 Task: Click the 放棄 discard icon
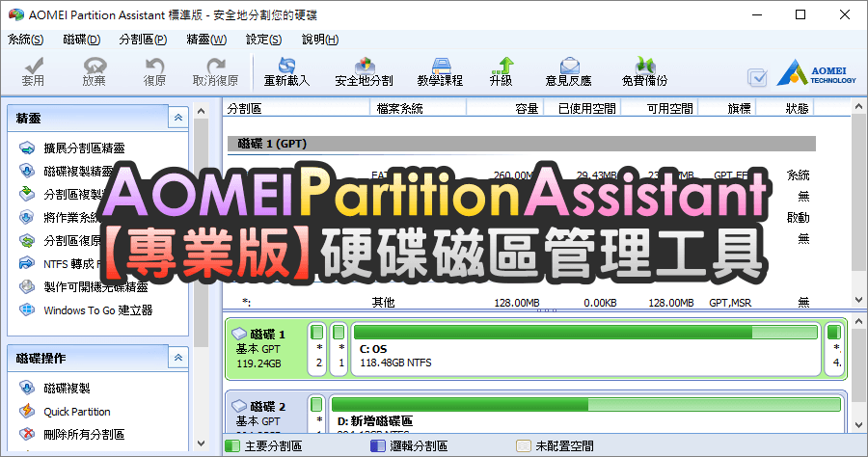pos(95,66)
